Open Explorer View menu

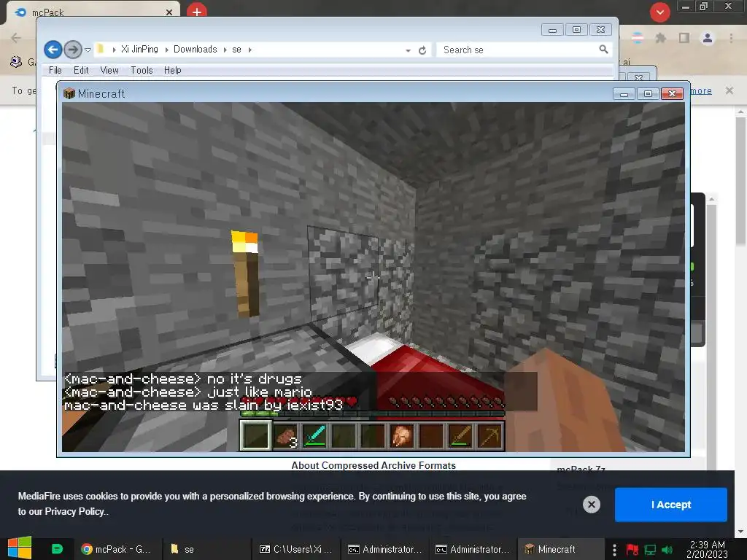(109, 71)
